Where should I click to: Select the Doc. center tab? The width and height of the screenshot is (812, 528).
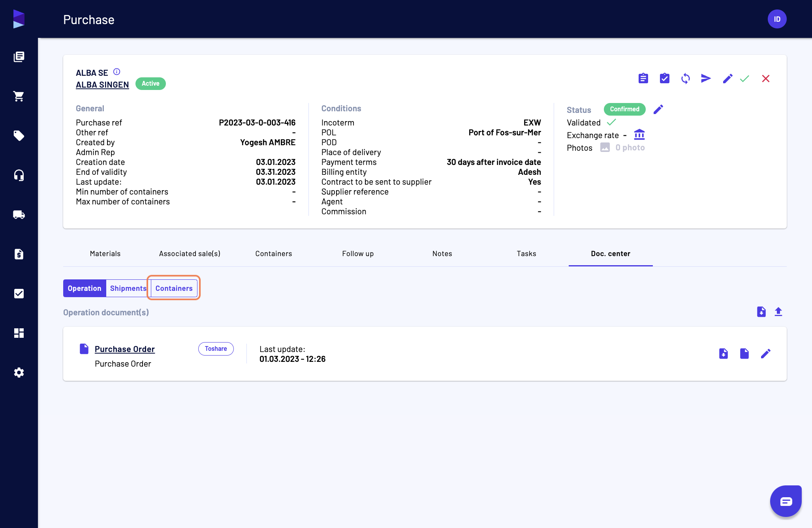point(611,254)
